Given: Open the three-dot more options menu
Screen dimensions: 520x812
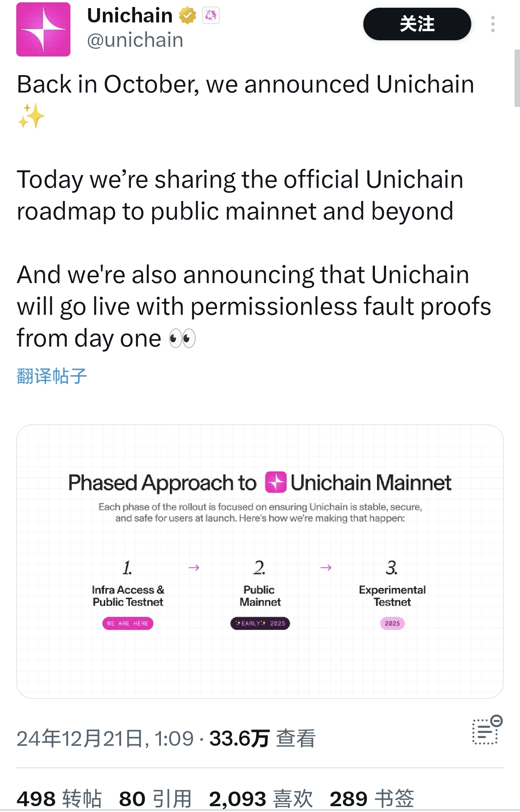Looking at the screenshot, I should coord(493,24).
